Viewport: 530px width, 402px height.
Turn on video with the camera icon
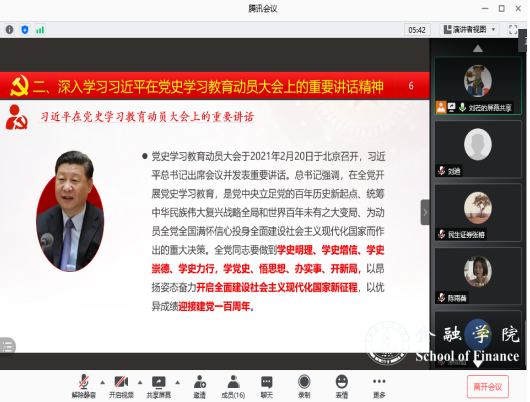tap(121, 386)
